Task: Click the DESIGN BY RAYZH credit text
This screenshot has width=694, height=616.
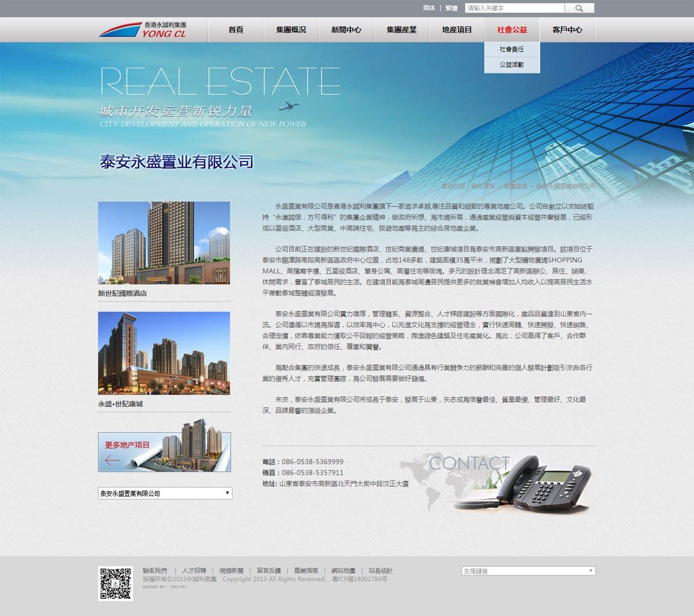Action: pyautogui.click(x=164, y=587)
